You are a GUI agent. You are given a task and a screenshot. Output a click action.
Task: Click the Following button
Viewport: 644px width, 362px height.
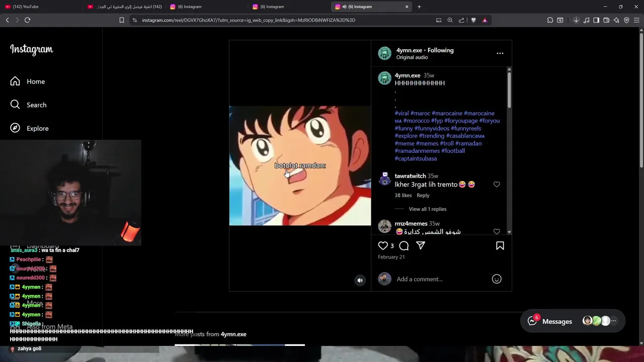(441, 50)
